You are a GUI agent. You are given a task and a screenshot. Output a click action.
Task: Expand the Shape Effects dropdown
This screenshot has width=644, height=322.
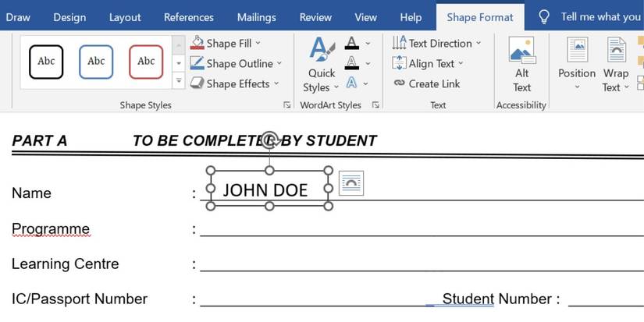coord(276,84)
